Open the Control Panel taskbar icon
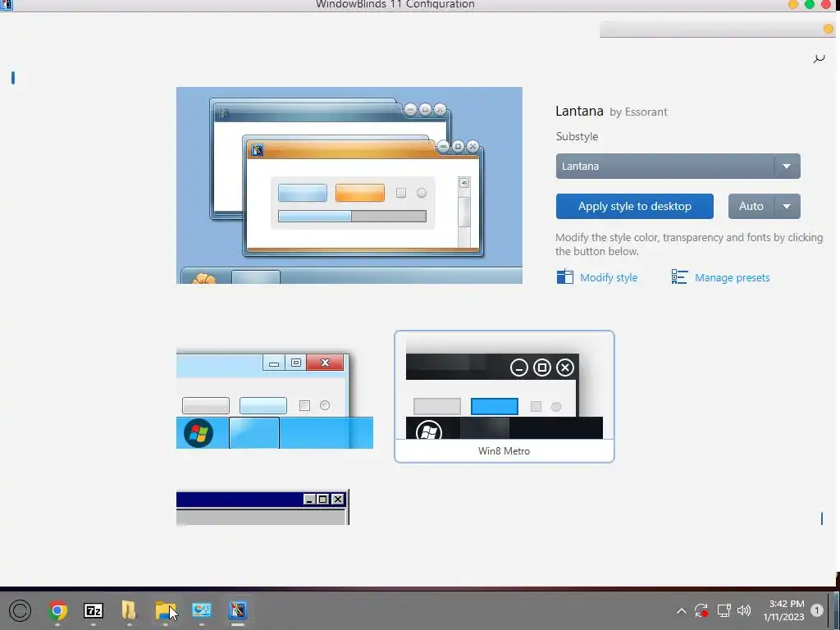The image size is (840, 630). point(202,610)
